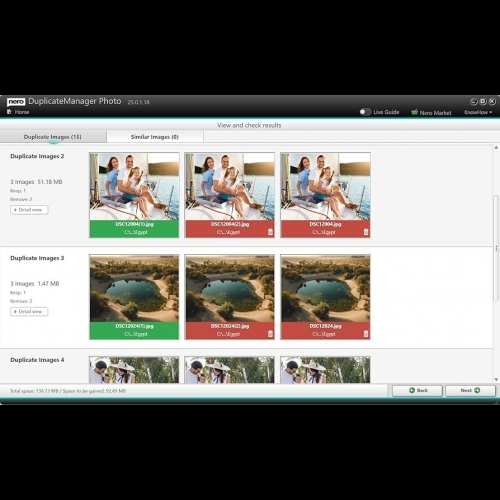The height and width of the screenshot is (500, 500).
Task: Click the Back button
Action: pyautogui.click(x=417, y=390)
